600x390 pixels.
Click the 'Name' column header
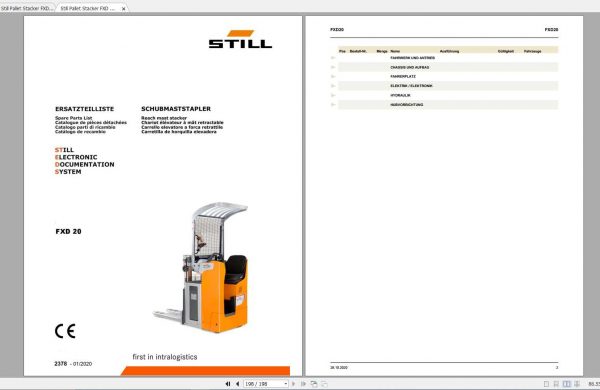[395, 51]
